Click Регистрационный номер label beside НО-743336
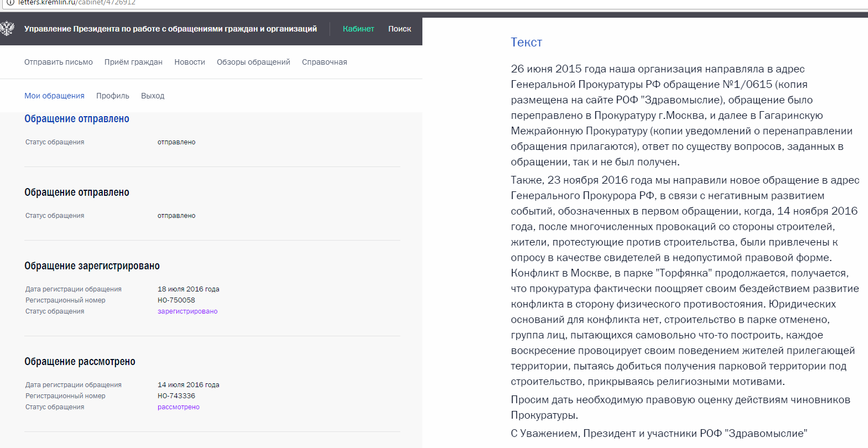 pyautogui.click(x=65, y=396)
